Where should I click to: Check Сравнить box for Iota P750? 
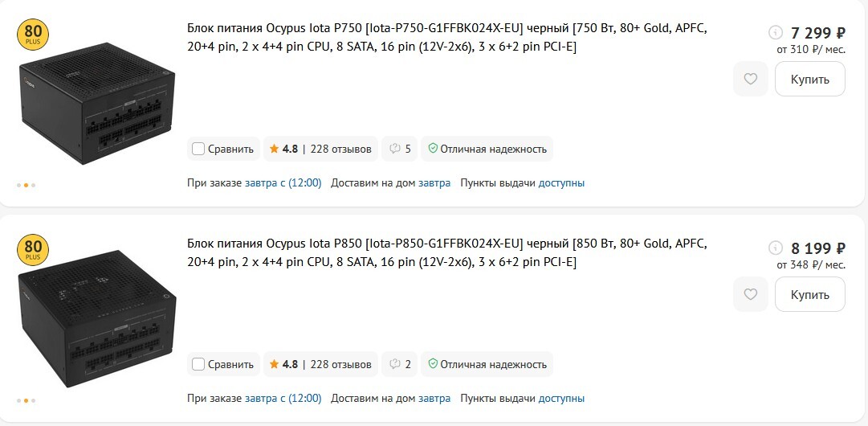coord(198,149)
